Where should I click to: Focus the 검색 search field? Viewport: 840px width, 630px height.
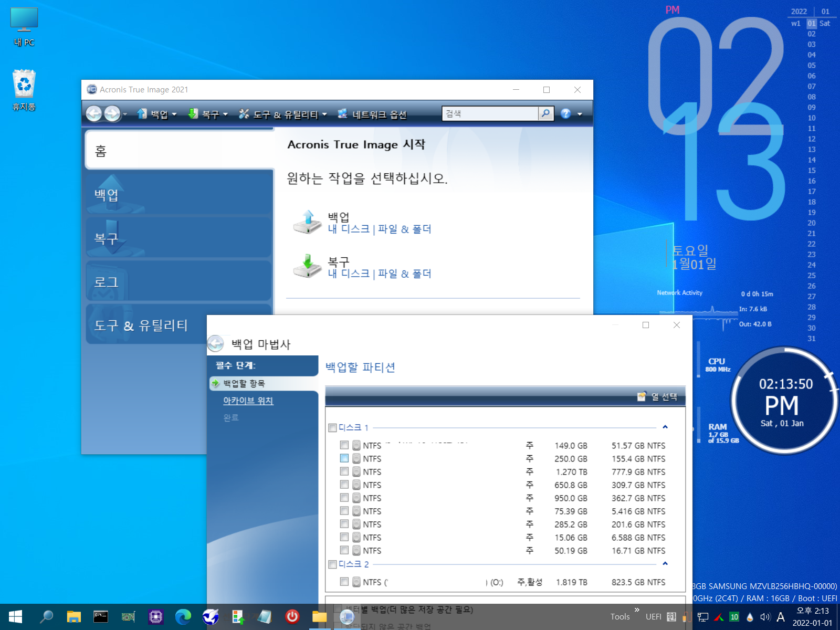[490, 113]
